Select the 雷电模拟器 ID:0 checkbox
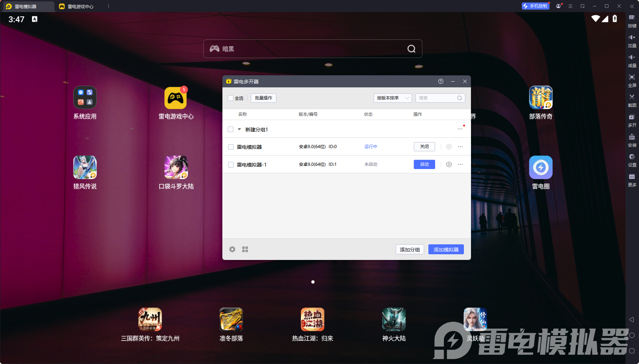Screen dimensions: 639x364 (231, 147)
